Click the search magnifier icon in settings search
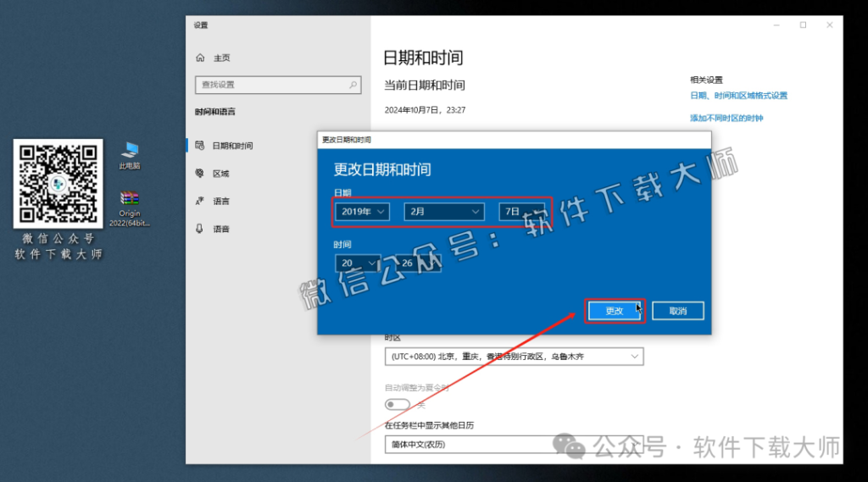 [353, 85]
